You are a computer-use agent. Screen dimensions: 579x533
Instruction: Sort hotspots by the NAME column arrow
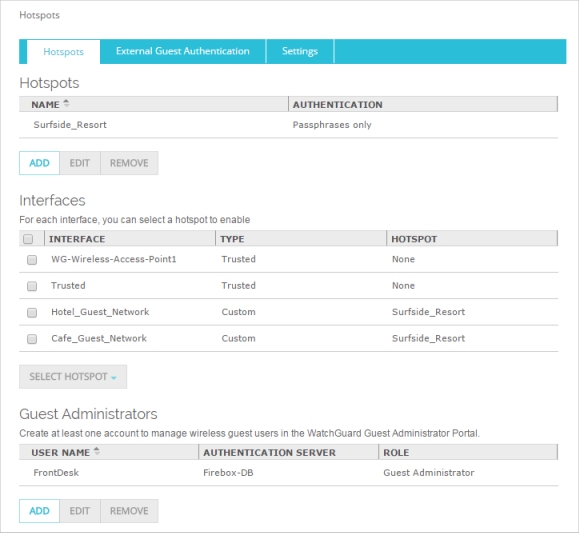click(66, 103)
